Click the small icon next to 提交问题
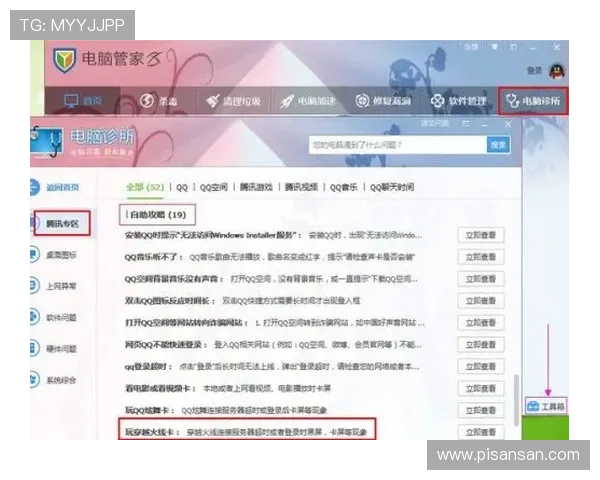 tap(466, 124)
